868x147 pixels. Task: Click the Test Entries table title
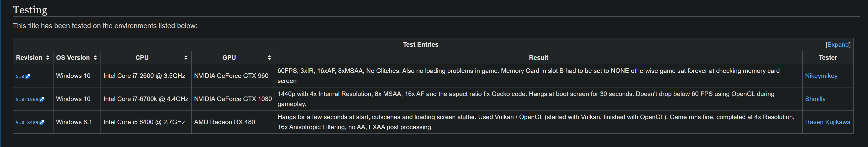click(421, 44)
